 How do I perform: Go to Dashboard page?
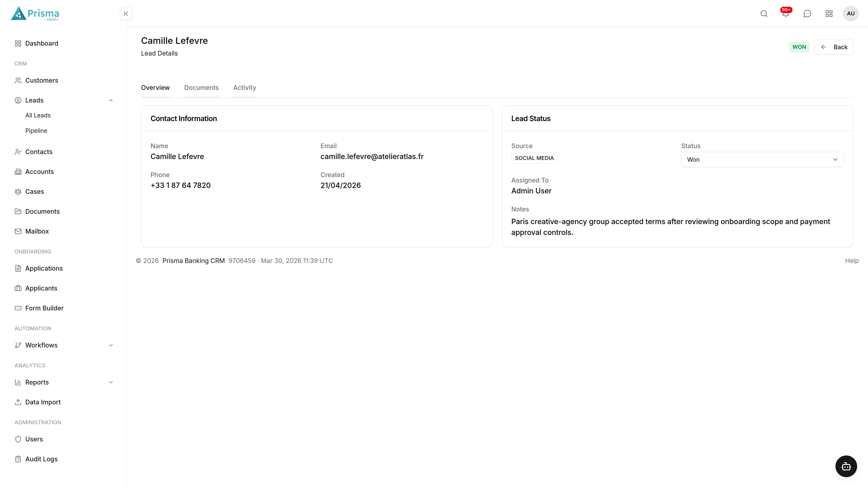41,43
